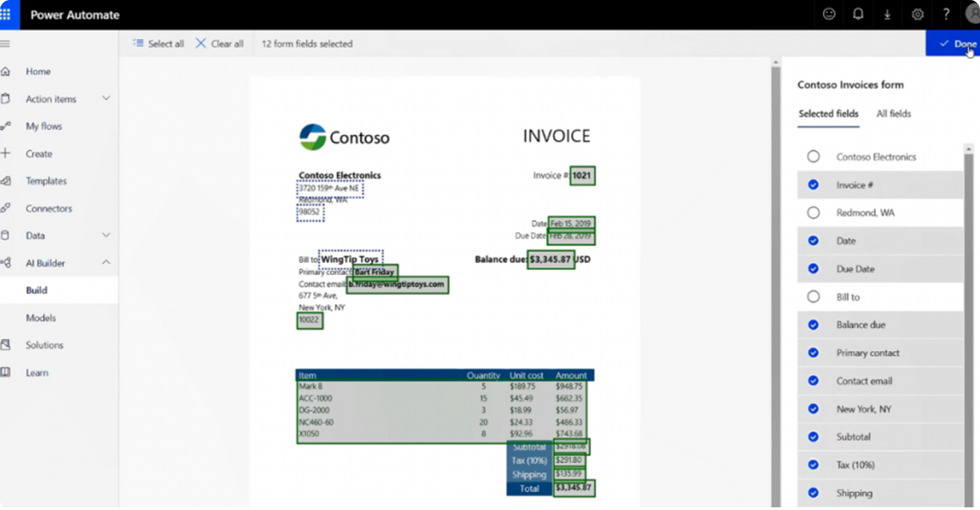Click the Power Automate title link

(75, 15)
